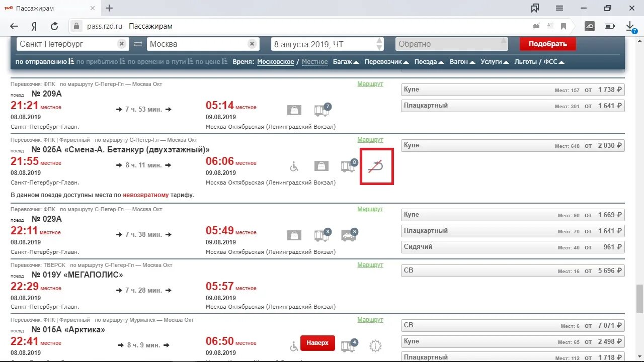
Task: Click luggage compartment icon for train 029А
Action: pos(322,234)
